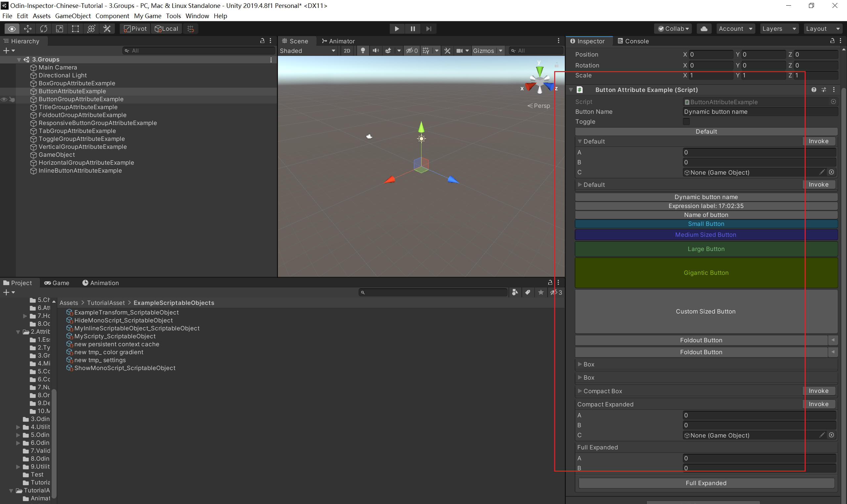Select the Scale tool
Screen dimensions: 847x504
point(60,29)
